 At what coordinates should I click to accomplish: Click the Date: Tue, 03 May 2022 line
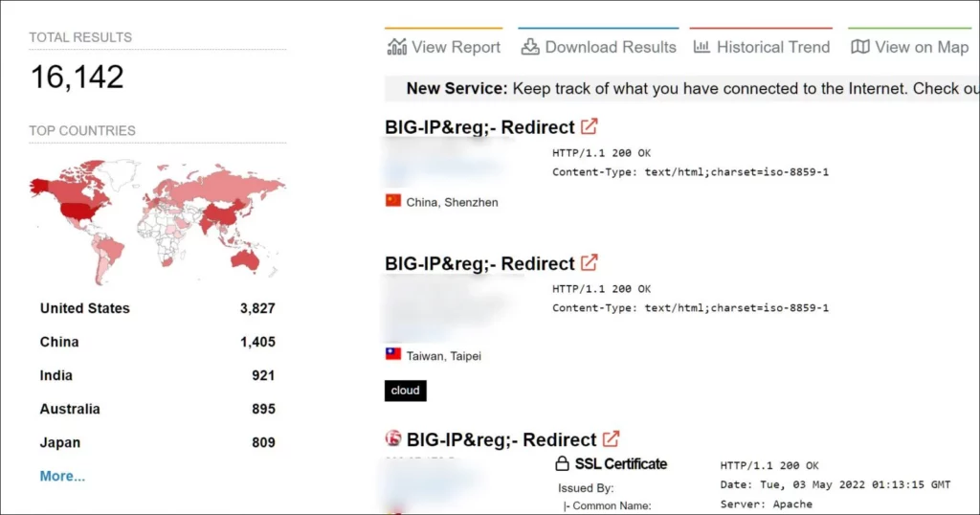835,484
